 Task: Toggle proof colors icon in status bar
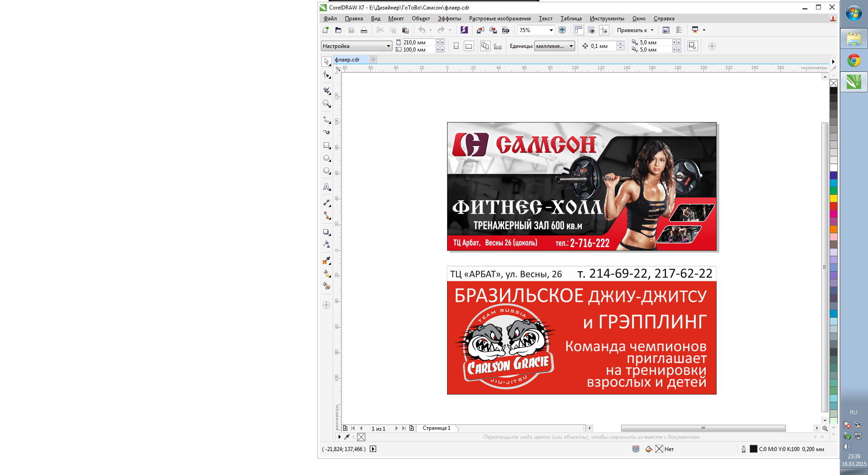pos(636,449)
